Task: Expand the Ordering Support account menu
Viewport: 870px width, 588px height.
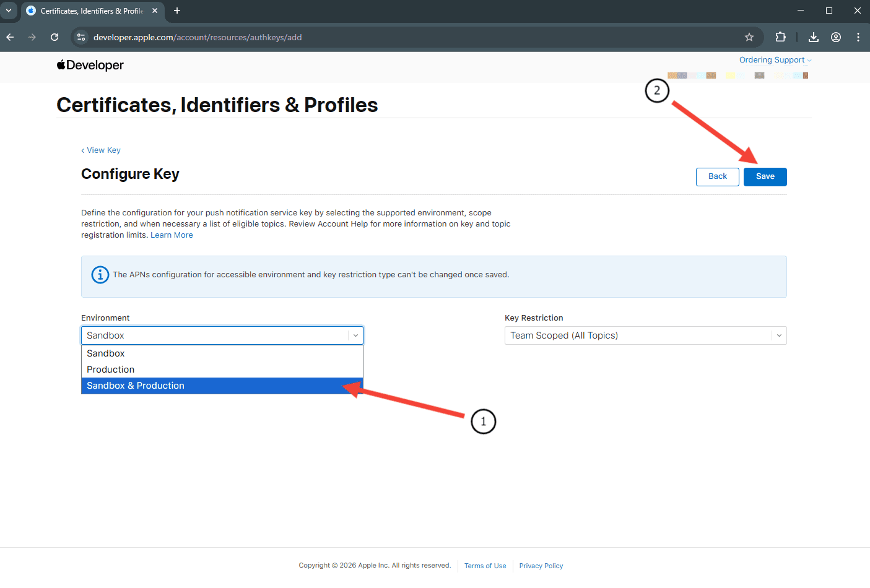Action: [x=775, y=60]
